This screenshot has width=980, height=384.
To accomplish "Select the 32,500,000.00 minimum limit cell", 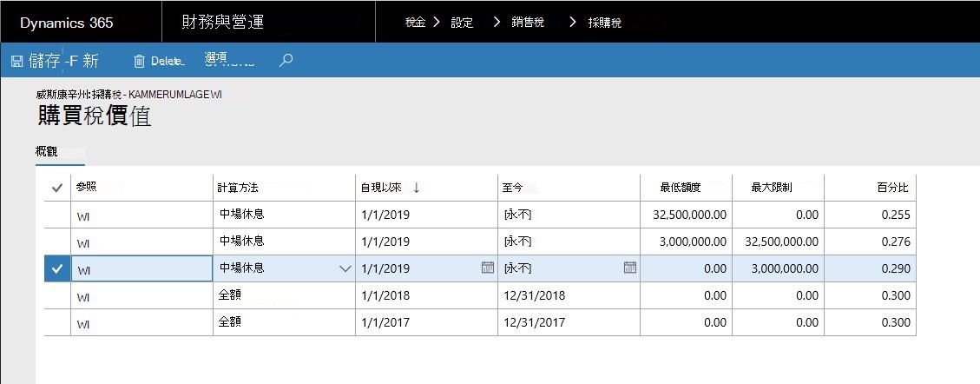I will click(x=689, y=215).
